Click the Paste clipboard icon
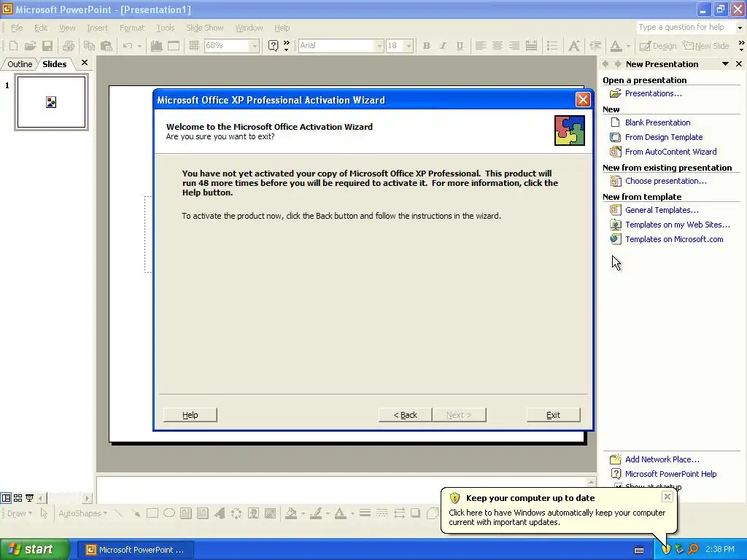747x560 pixels. [107, 46]
